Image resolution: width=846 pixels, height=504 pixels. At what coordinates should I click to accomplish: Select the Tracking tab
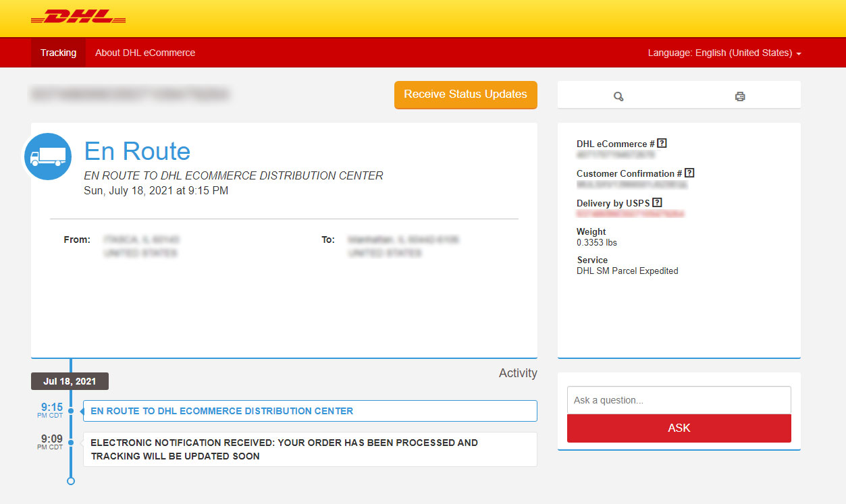58,53
